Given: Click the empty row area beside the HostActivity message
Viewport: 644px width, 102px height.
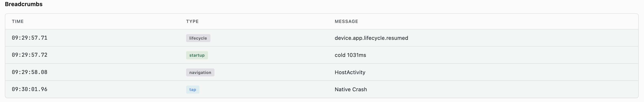Looking at the screenshot, I should (x=502, y=72).
